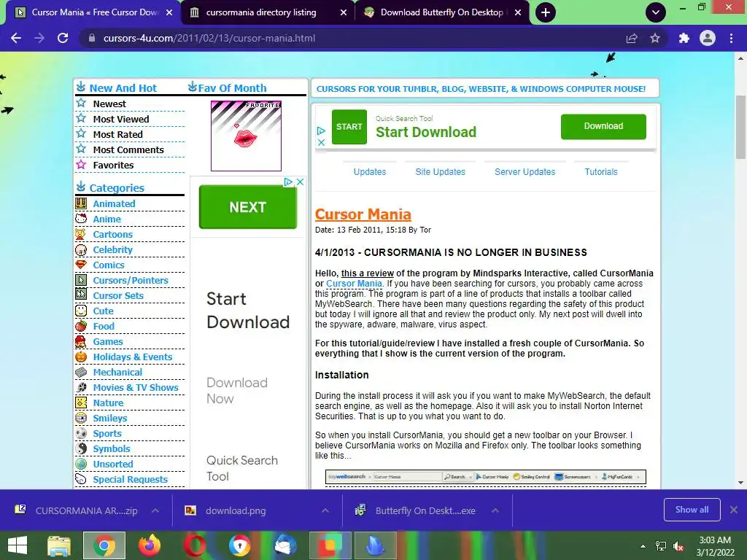Open download.png from downloads bar
Image resolution: width=747 pixels, height=560 pixels.
pos(236,510)
